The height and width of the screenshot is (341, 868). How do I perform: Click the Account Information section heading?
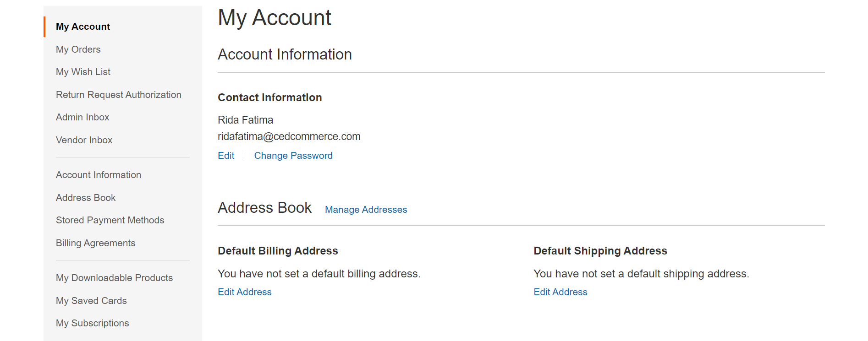coord(285,54)
